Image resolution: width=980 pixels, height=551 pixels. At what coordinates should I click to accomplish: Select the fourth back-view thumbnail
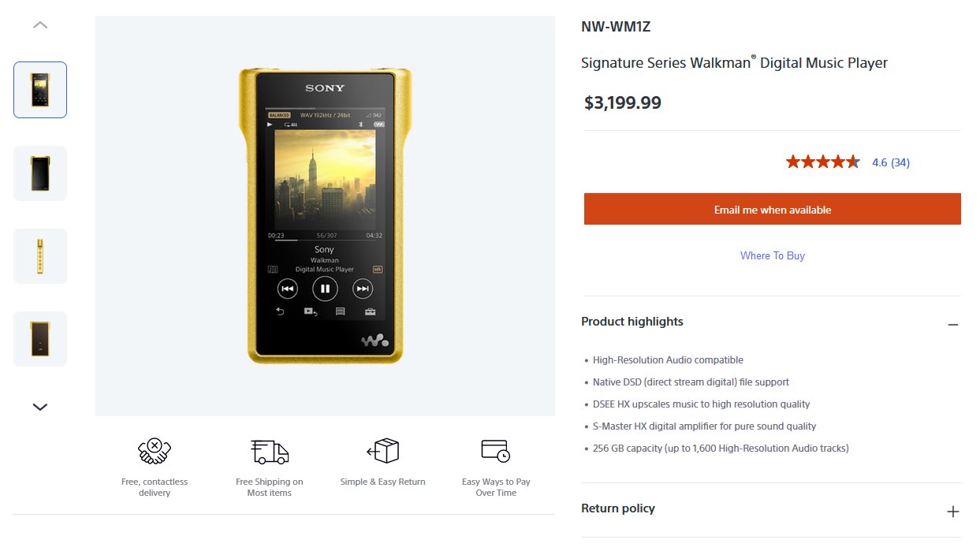pyautogui.click(x=40, y=339)
